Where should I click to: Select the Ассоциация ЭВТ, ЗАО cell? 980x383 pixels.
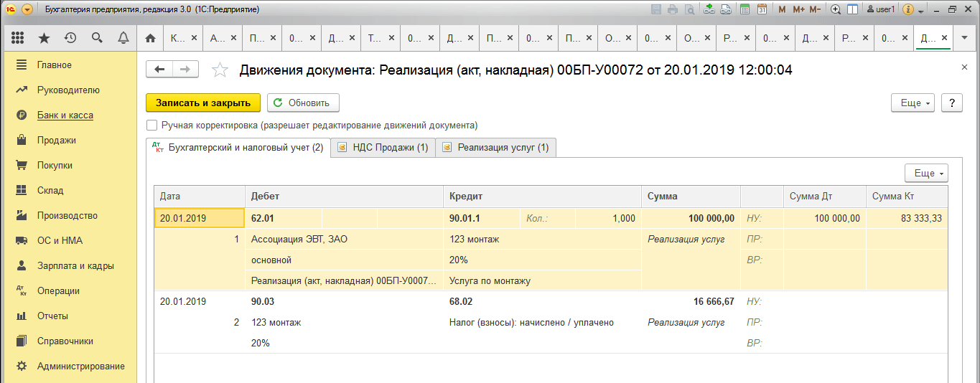coord(344,240)
